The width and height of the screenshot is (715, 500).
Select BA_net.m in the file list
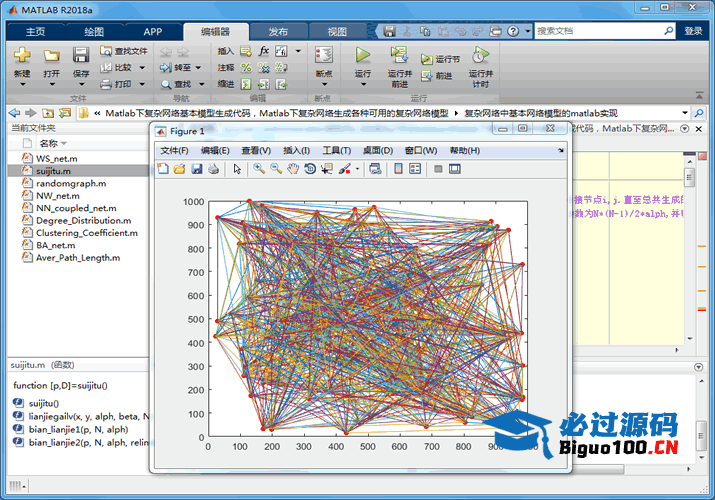tap(56, 245)
